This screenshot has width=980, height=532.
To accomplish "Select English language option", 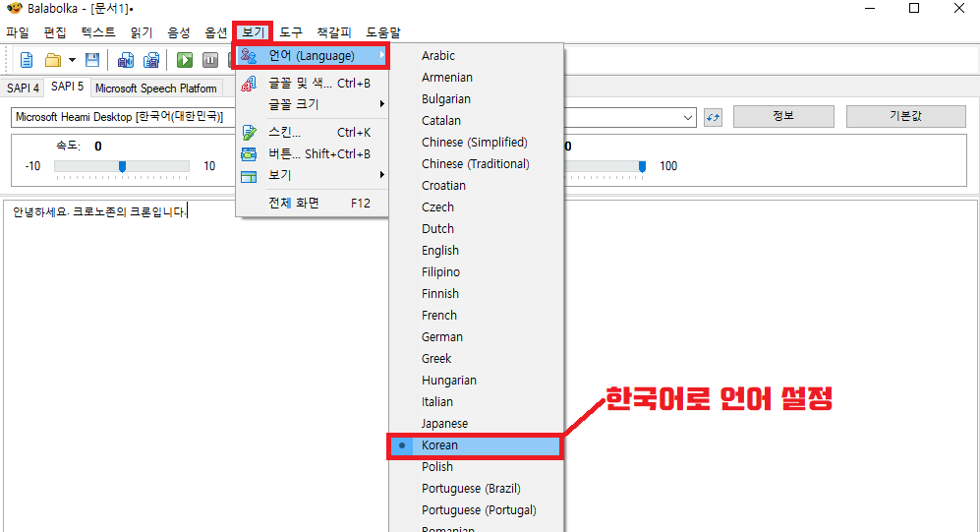I will click(x=475, y=251).
